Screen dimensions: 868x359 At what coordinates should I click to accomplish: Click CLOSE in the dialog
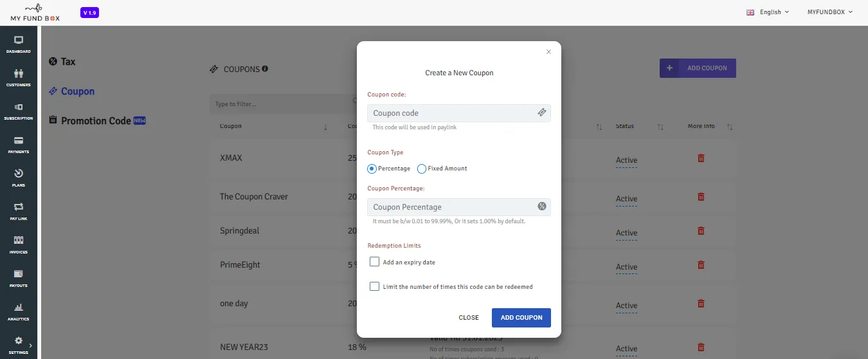469,318
